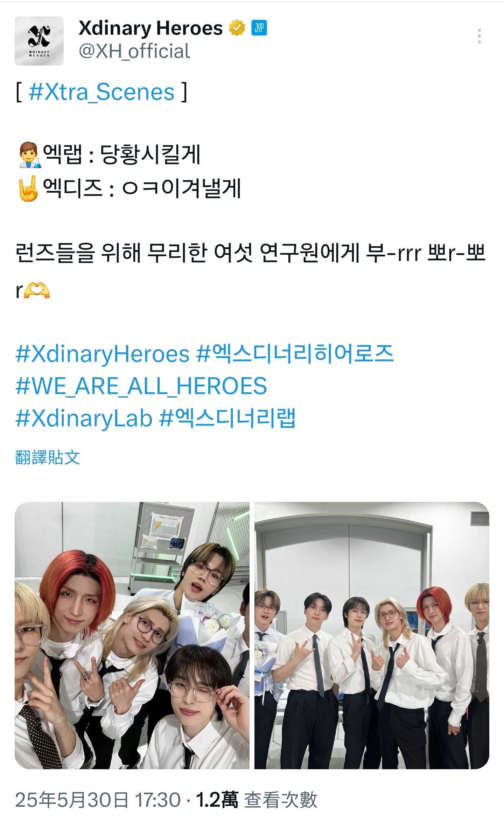Open the #Xtra_Scenes hashtag
This screenshot has width=504, height=827.
click(x=101, y=92)
